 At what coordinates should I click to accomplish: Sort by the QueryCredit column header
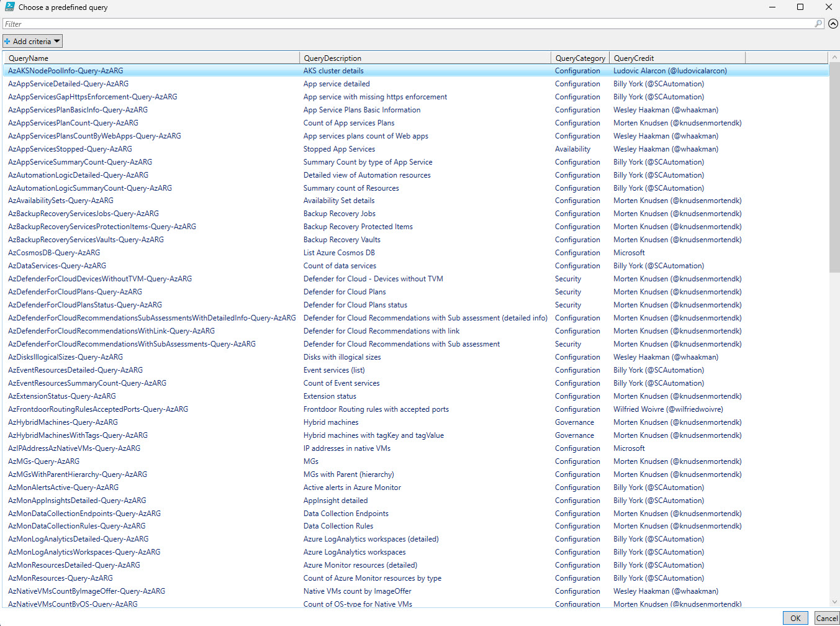coord(677,58)
